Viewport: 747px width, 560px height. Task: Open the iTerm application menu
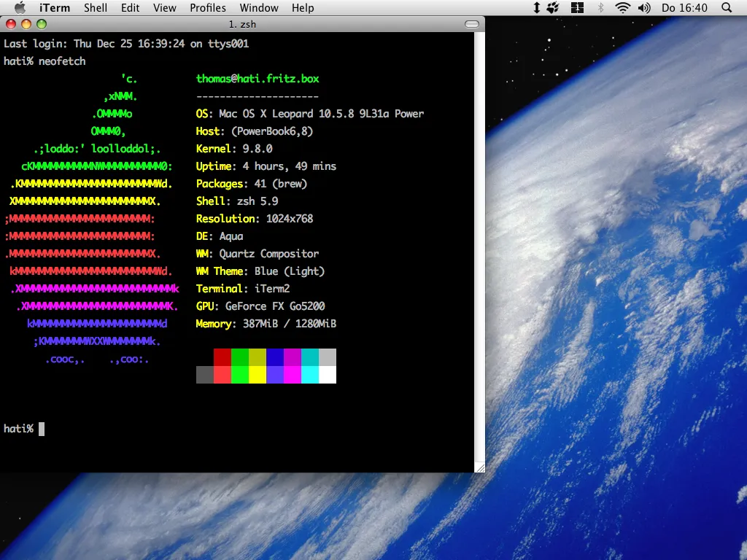click(55, 8)
